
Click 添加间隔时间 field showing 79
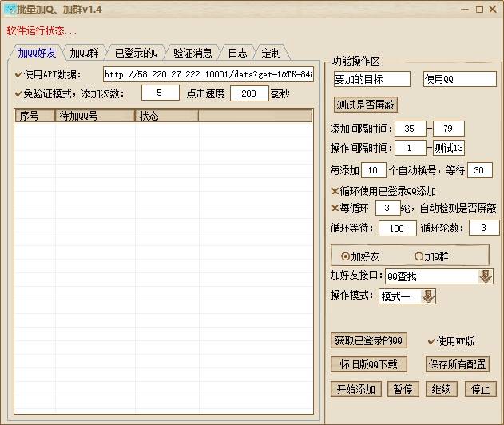448,129
